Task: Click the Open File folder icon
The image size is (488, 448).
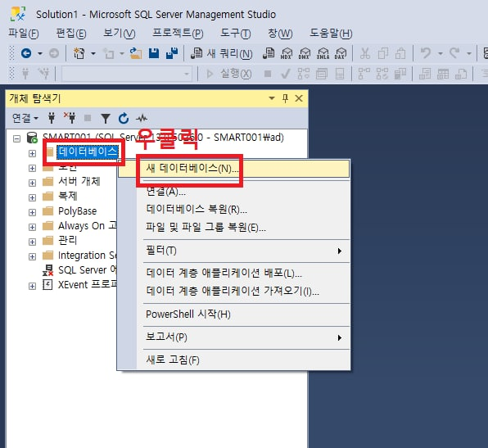Action: 136,53
